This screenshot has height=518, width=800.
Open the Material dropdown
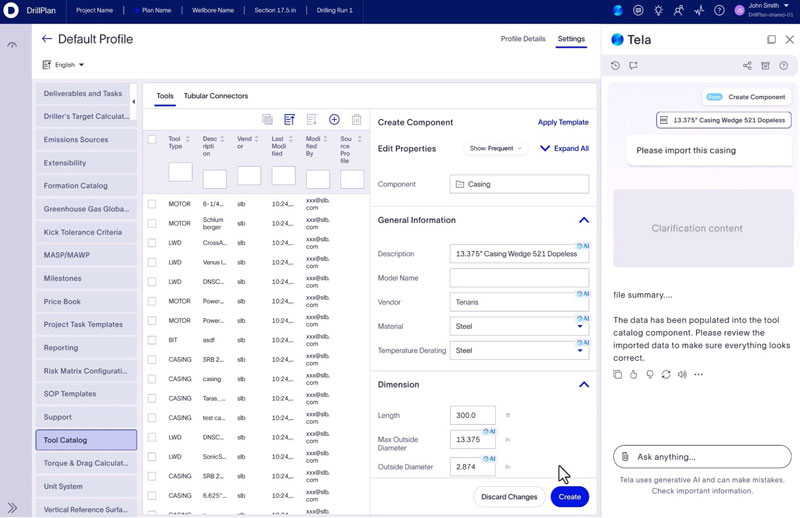519,326
